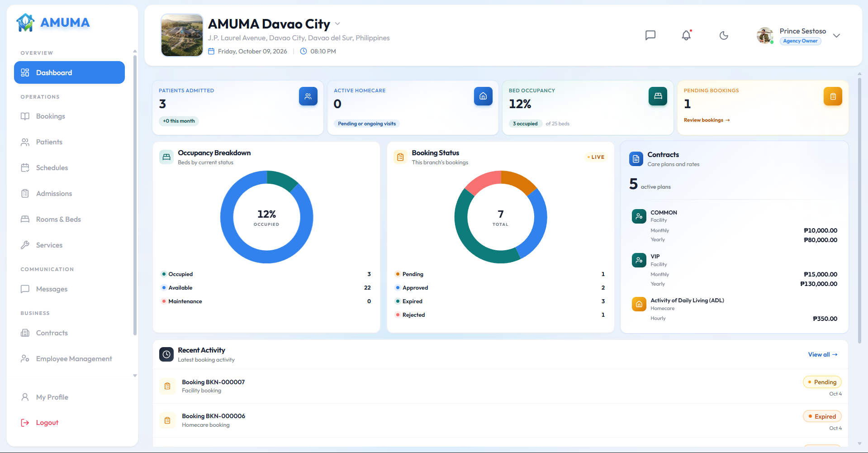Click the LIVE indicator on Booking Status
Image resolution: width=868 pixels, height=453 pixels.
pos(596,157)
